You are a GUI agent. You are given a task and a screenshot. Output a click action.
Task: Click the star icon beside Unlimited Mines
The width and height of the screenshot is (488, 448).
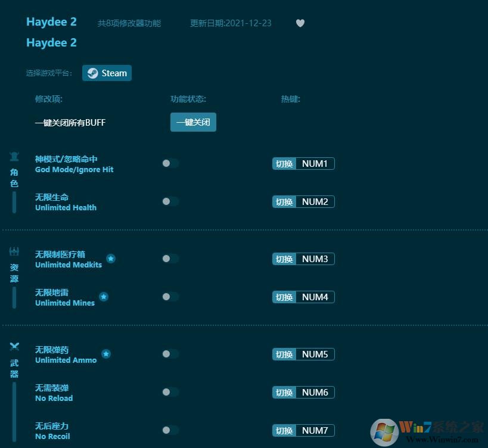click(x=104, y=296)
